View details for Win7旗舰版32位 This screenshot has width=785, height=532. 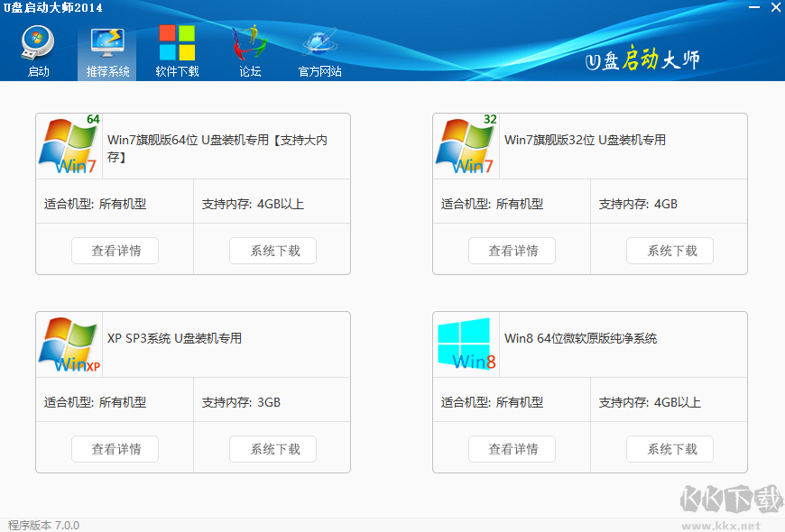pyautogui.click(x=513, y=251)
